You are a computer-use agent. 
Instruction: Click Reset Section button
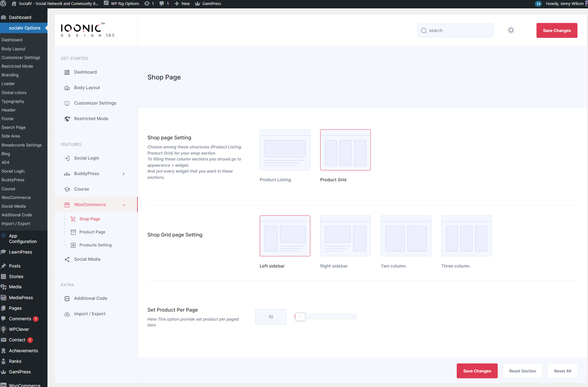click(x=522, y=371)
